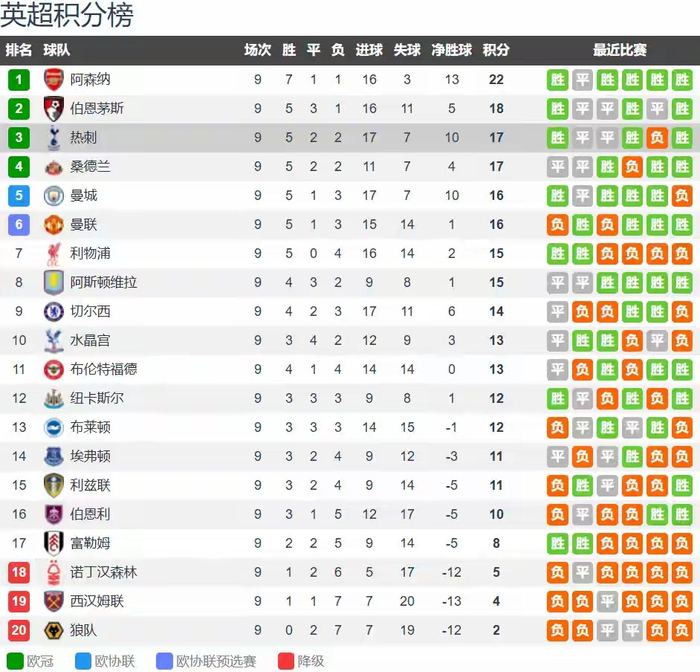Click the rank 1 green badge
This screenshot has height=672, width=700.
point(19,79)
